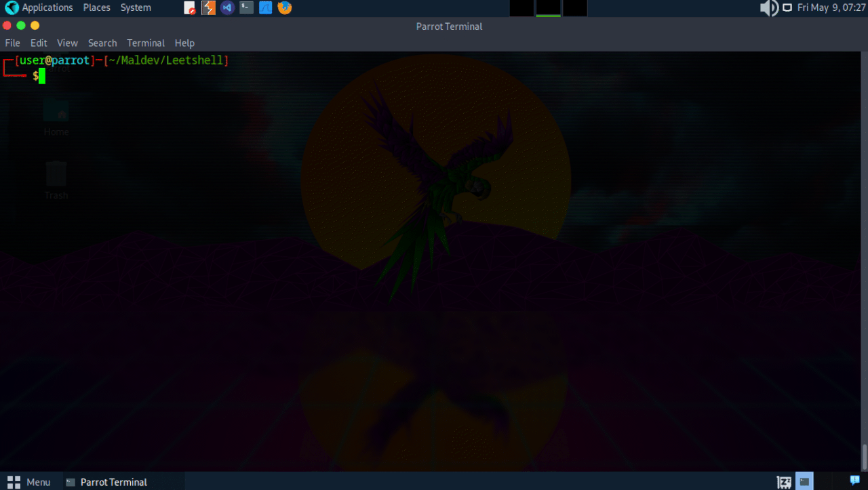Screen dimensions: 868x490
Task: Open the Help menu of Parrot Terminal
Action: point(184,43)
